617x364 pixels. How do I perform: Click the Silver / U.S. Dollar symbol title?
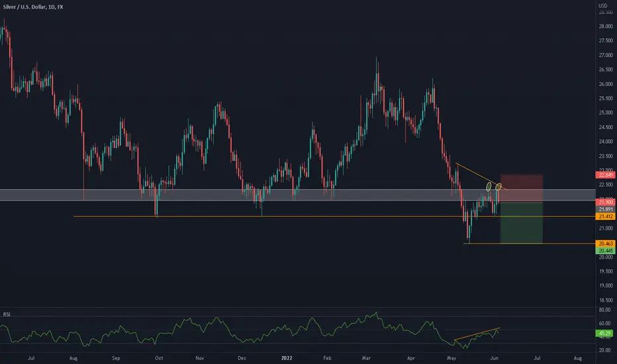tap(32, 7)
